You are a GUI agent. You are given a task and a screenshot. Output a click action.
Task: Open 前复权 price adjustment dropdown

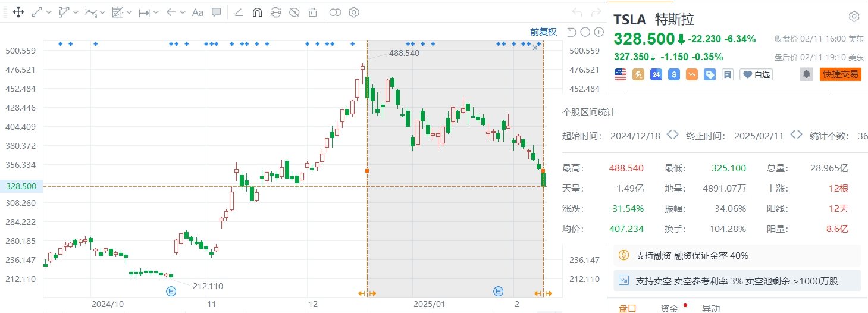543,32
